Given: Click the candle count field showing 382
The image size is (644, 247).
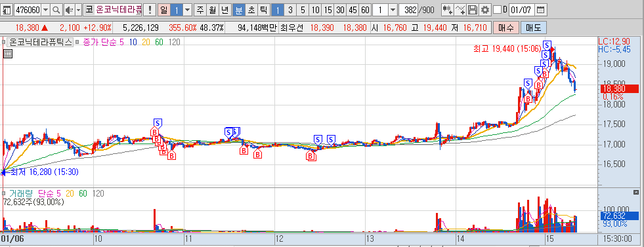Looking at the screenshot, I should (x=409, y=9).
